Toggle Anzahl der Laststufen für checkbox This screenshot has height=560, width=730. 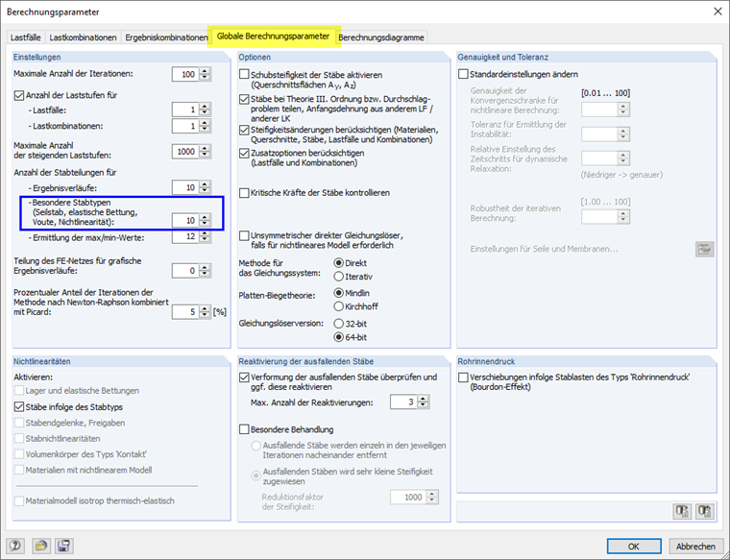click(x=18, y=95)
